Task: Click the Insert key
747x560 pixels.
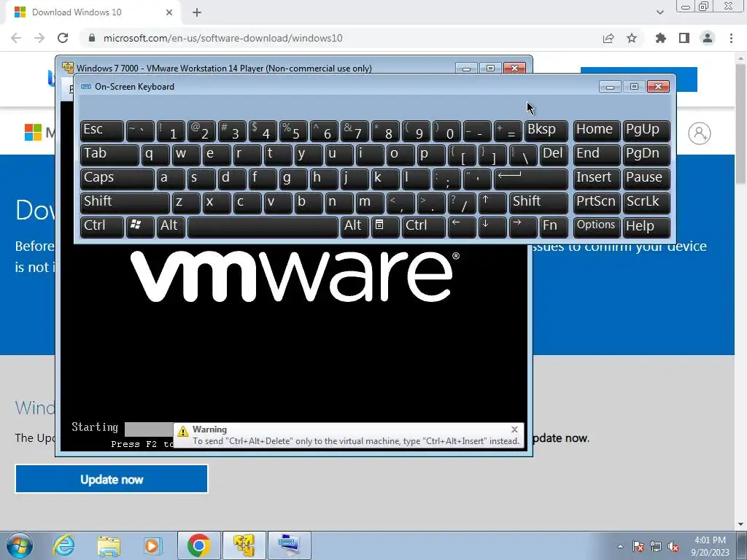Action: [597, 179]
